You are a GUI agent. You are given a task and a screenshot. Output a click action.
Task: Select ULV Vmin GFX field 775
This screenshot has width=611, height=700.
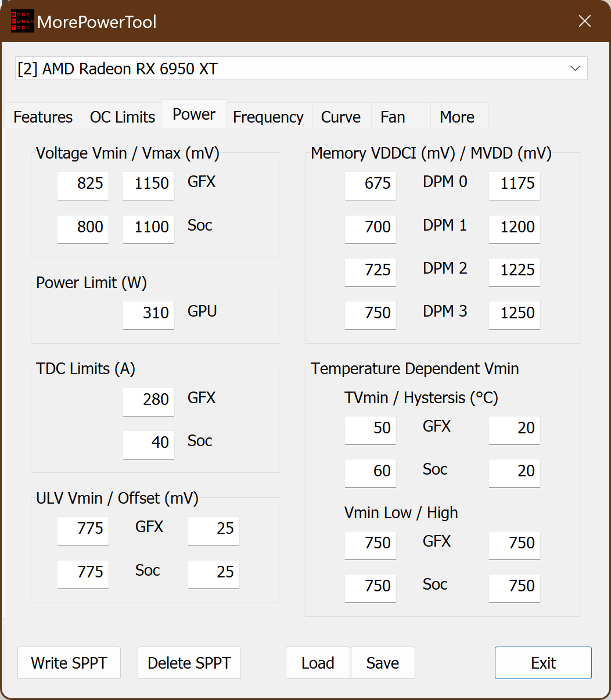click(83, 530)
